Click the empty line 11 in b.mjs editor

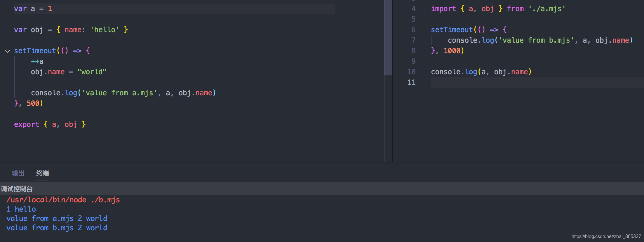pyautogui.click(x=537, y=82)
